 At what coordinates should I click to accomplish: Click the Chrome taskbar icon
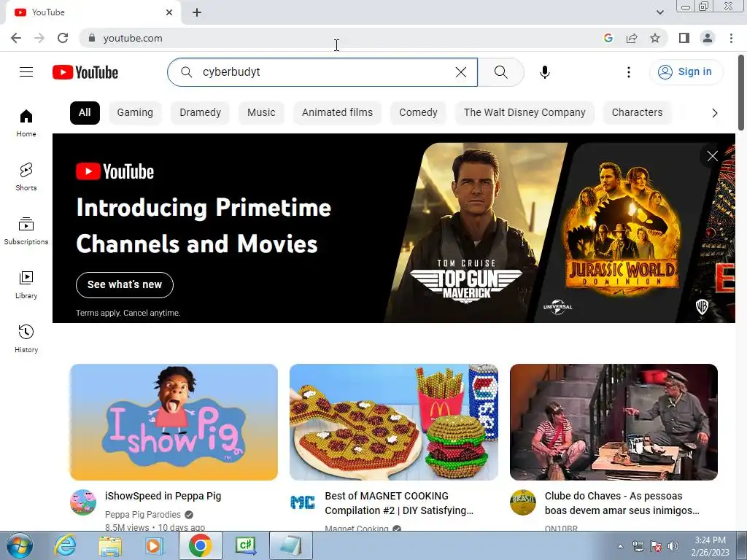point(200,545)
